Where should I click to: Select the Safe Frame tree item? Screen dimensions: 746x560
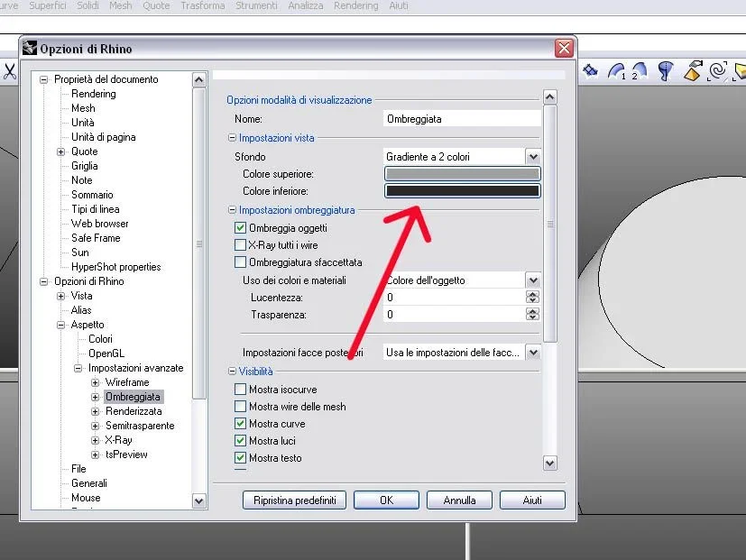click(96, 238)
